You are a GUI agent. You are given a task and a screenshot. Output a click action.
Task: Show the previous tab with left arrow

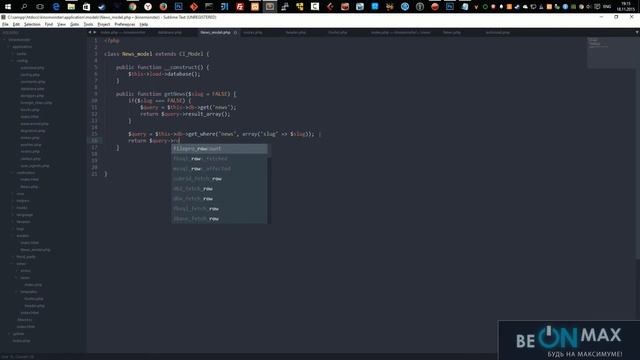pos(90,32)
